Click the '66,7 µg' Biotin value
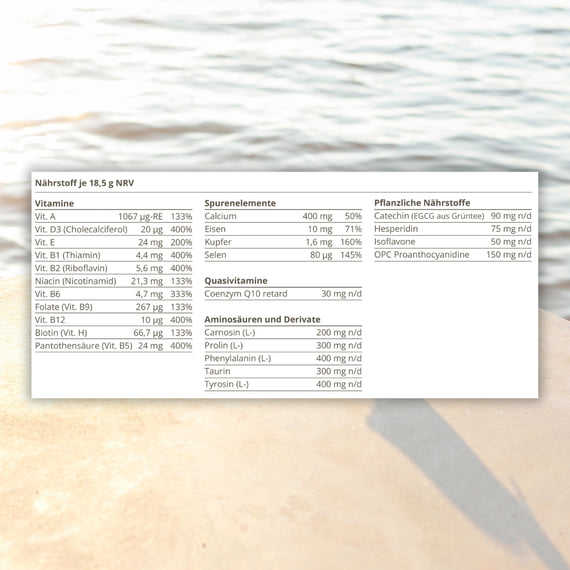Viewport: 570px width, 570px height. point(148,333)
